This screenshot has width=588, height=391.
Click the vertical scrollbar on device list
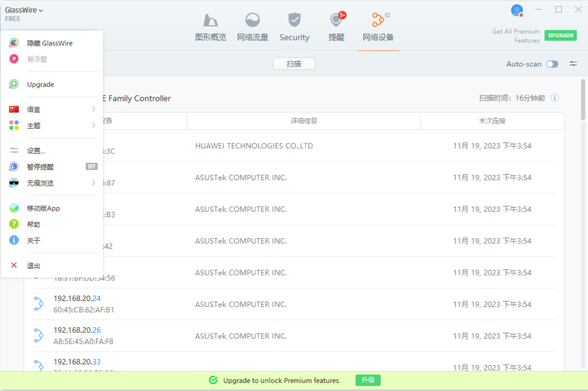[x=583, y=100]
